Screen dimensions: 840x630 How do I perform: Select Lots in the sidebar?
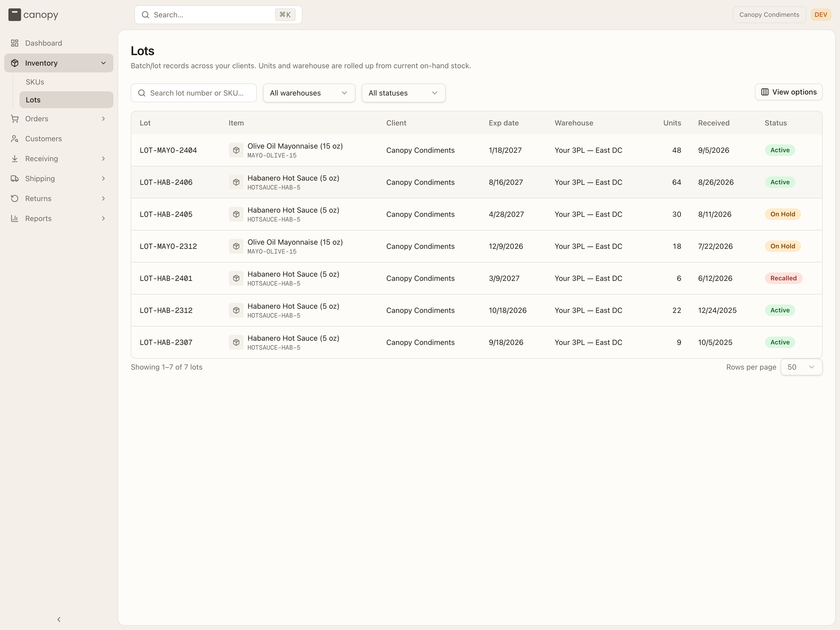pyautogui.click(x=66, y=100)
